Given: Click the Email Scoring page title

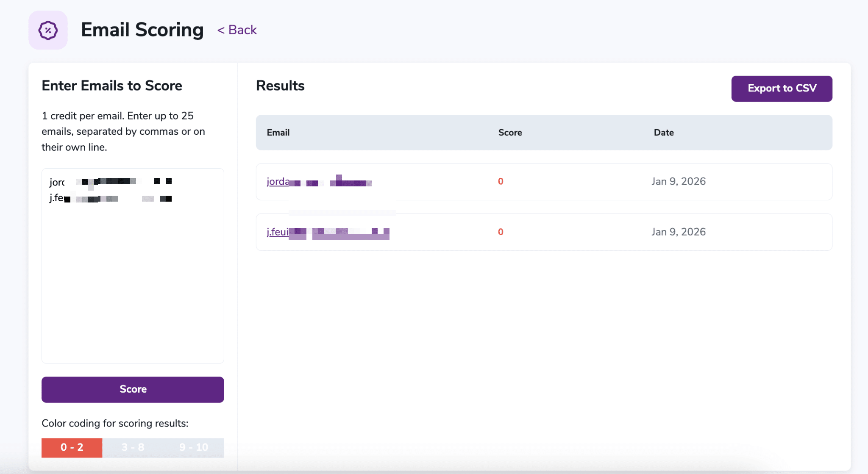Looking at the screenshot, I should point(142,30).
